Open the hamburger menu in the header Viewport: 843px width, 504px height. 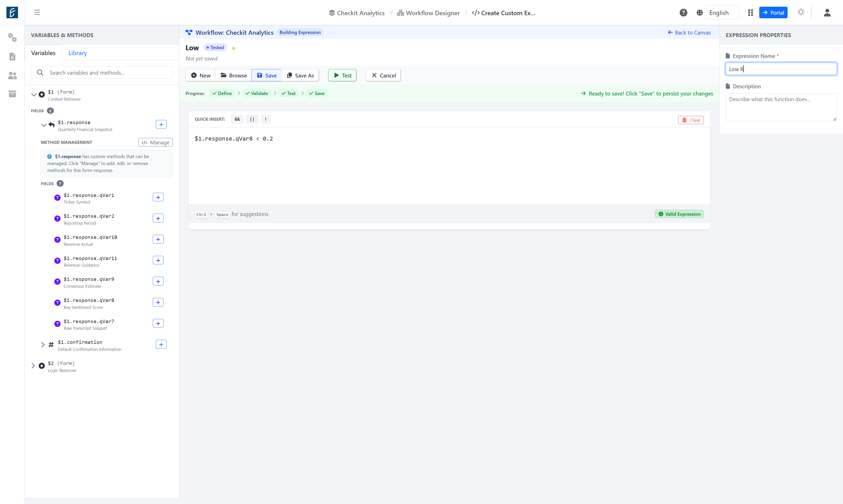coord(37,13)
